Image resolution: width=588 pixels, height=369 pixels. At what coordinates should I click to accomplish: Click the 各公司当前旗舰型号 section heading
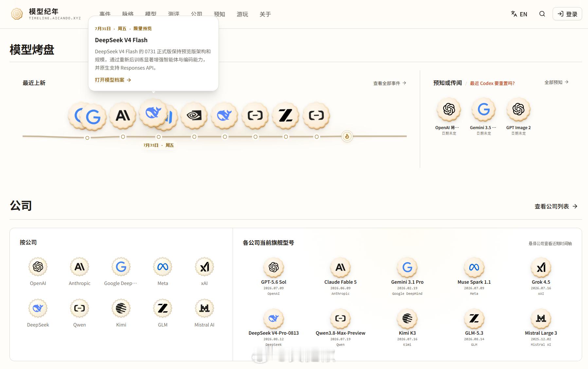click(268, 243)
